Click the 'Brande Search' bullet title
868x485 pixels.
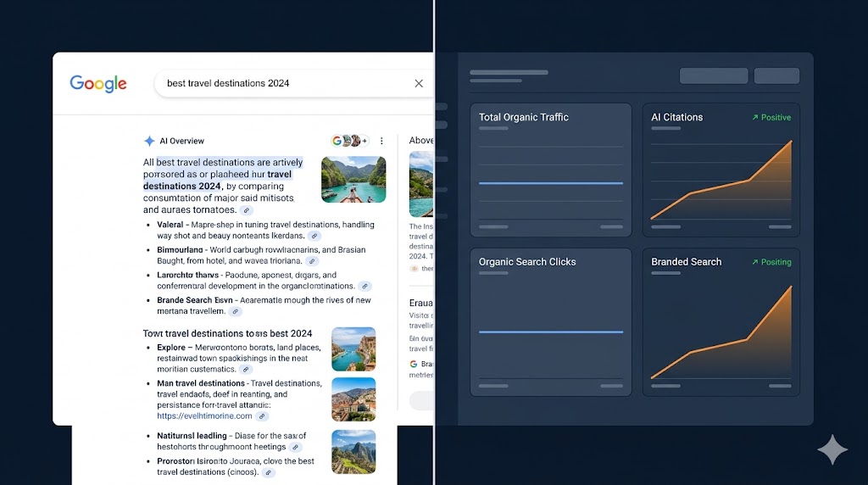click(195, 300)
